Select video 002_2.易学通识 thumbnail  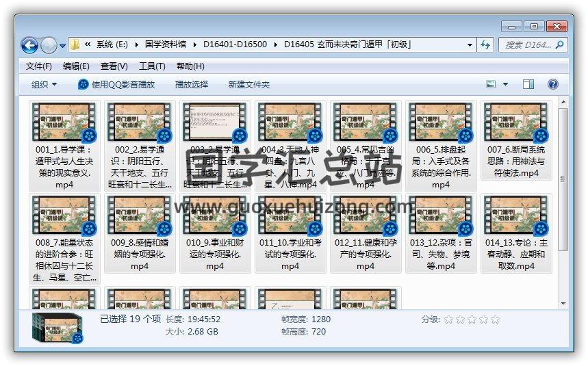coord(140,122)
